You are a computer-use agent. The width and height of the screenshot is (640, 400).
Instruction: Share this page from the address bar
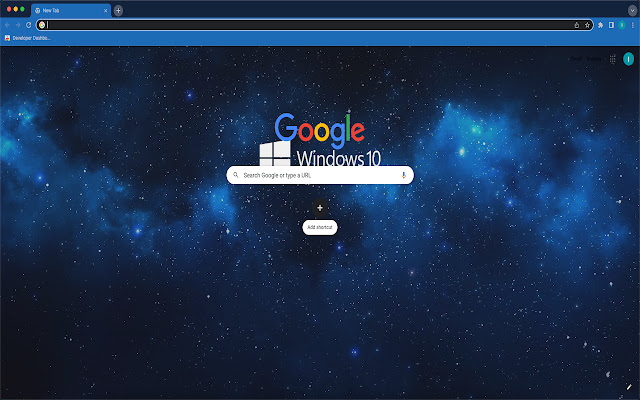(577, 25)
